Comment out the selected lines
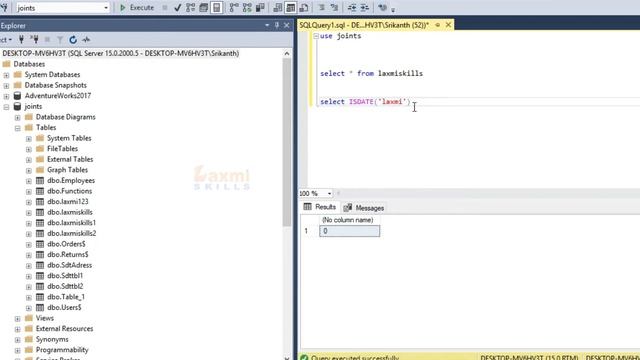 pyautogui.click(x=321, y=8)
